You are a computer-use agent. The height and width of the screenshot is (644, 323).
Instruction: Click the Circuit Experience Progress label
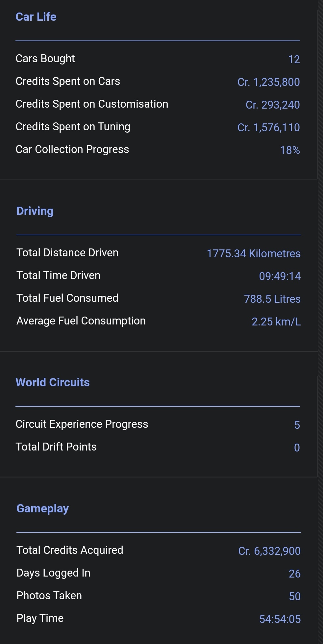coord(82,424)
